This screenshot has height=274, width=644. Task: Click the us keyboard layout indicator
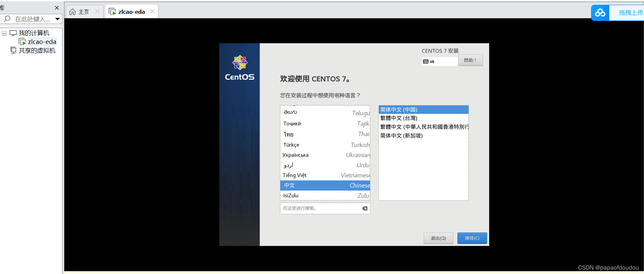(440, 61)
